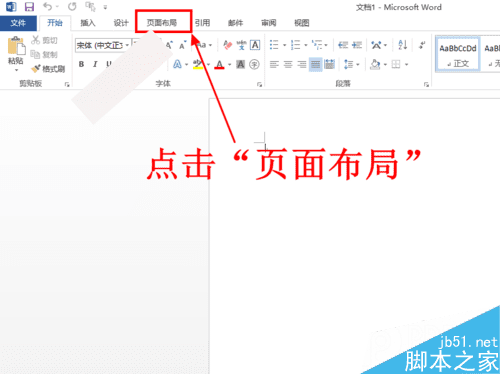Screen dimensions: 500x374
Task: Toggle italic formatting
Action: point(95,64)
